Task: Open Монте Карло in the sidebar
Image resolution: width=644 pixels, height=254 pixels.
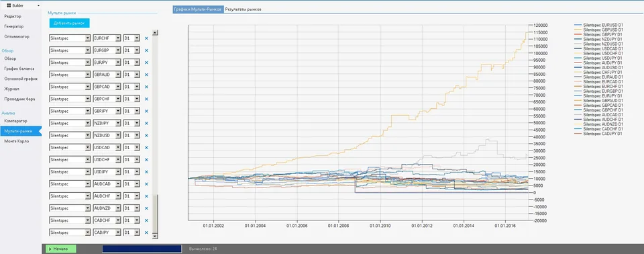Action: click(x=17, y=141)
